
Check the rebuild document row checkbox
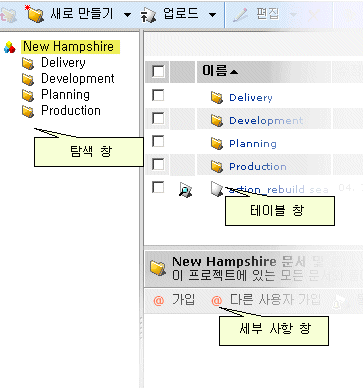coord(158,187)
